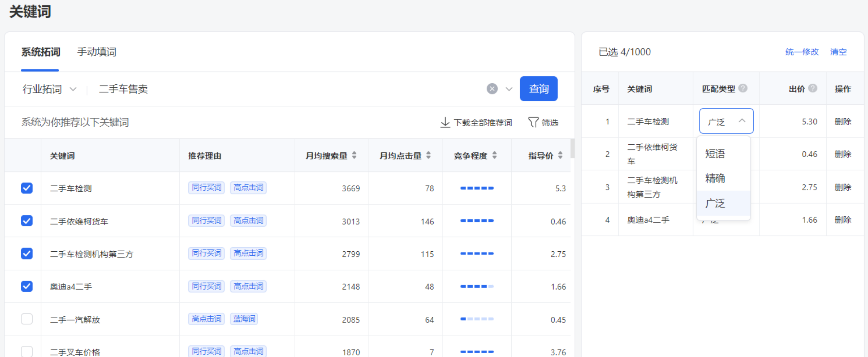Click the help icon beside 出价
This screenshot has width=868, height=357.
[x=813, y=88]
